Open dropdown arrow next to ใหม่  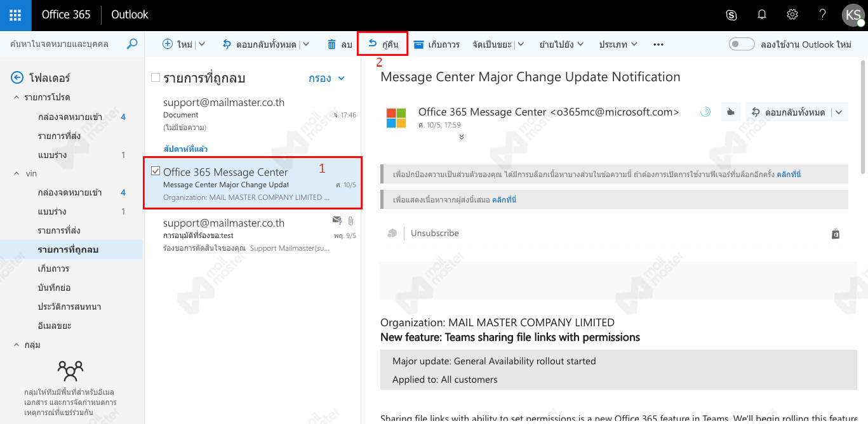coord(201,44)
